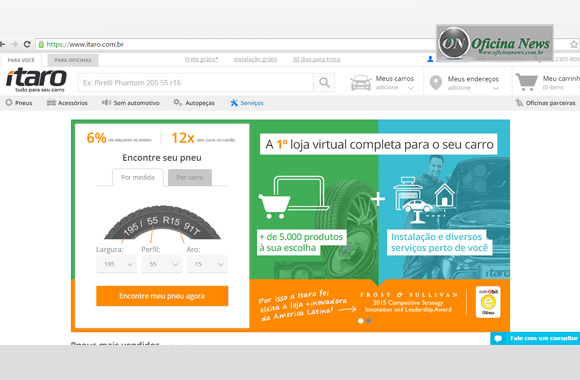Click the Oficinas parceiras tools icon
Viewport: 580px width, 380px height.
[519, 102]
